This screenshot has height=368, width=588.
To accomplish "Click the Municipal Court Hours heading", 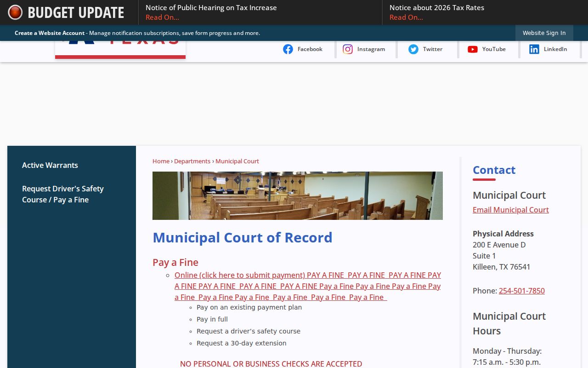I will [509, 323].
